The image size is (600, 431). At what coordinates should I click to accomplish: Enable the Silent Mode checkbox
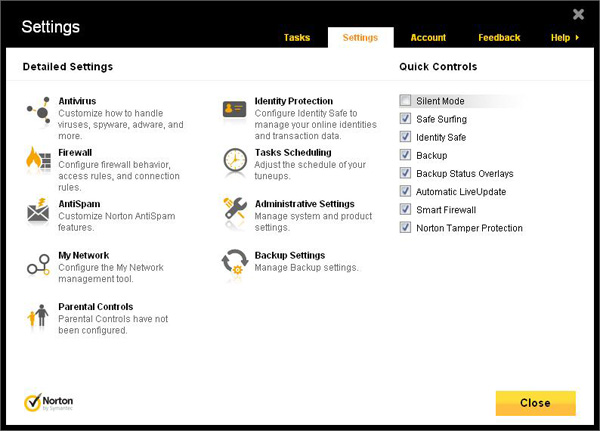click(x=405, y=101)
